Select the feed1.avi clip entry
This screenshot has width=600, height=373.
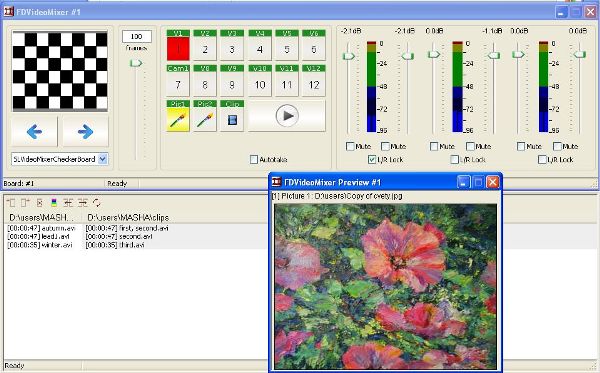pyautogui.click(x=38, y=236)
